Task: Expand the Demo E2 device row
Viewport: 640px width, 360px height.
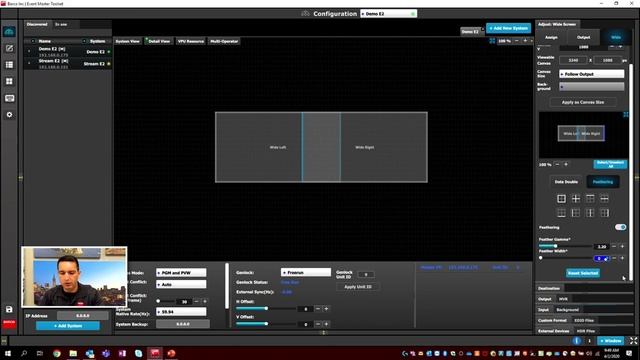Action: point(29,51)
